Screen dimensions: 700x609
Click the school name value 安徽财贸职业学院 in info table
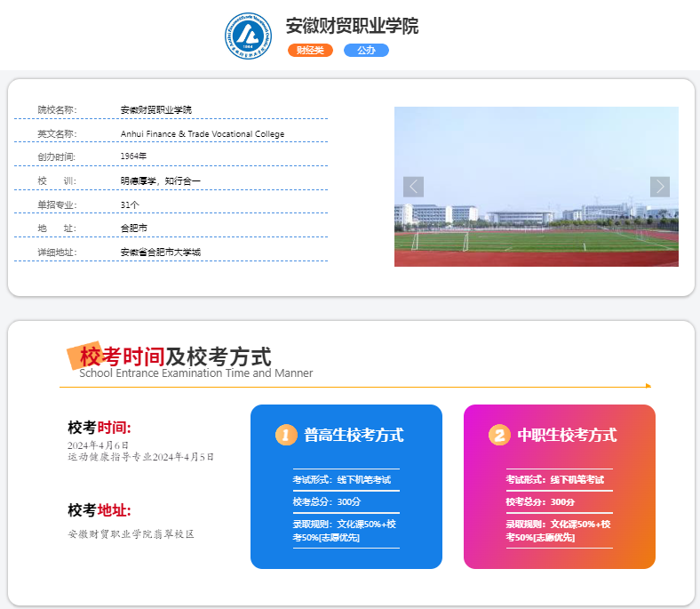click(x=155, y=110)
